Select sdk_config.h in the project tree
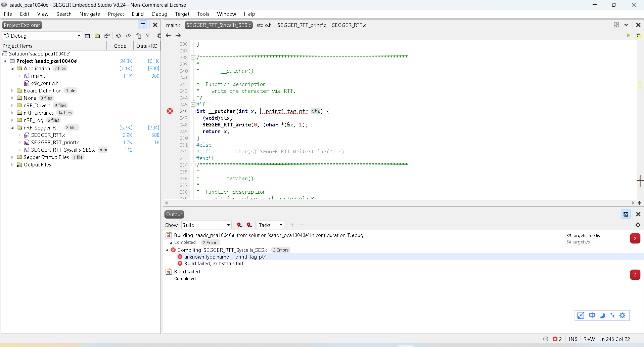 coord(45,83)
